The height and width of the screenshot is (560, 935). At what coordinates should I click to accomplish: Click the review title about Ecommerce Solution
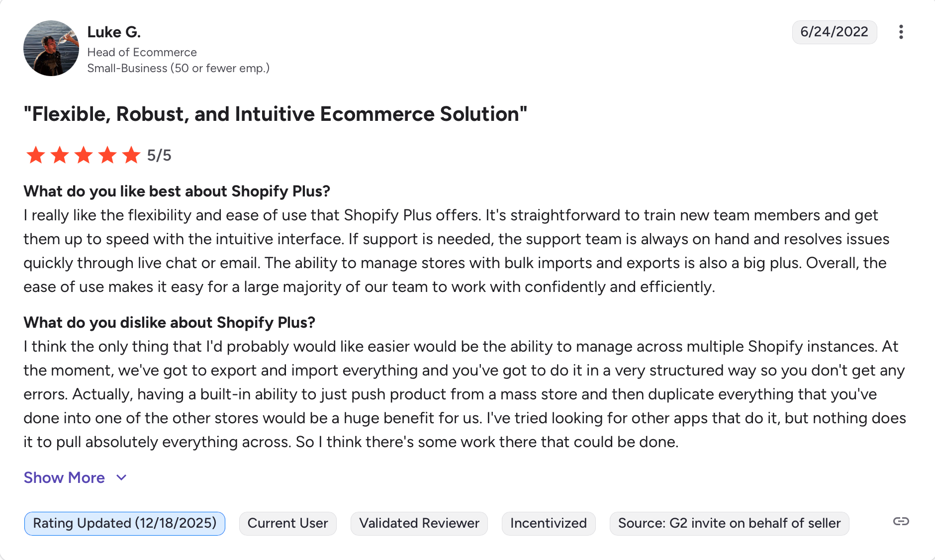click(x=275, y=114)
